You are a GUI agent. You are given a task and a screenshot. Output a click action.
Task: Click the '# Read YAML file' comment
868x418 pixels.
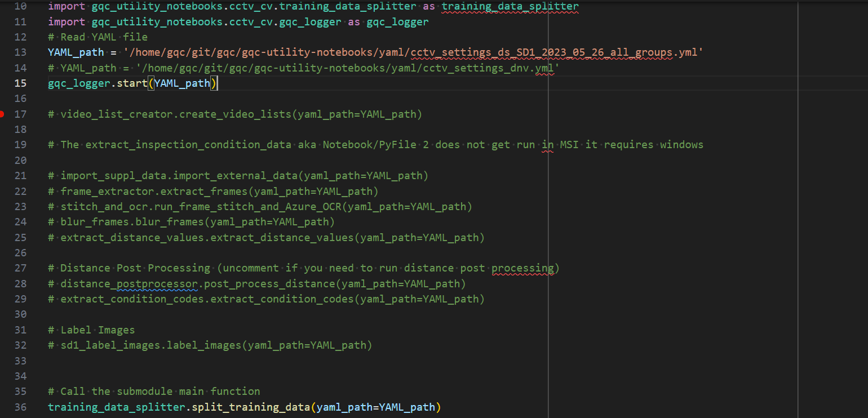pos(98,37)
